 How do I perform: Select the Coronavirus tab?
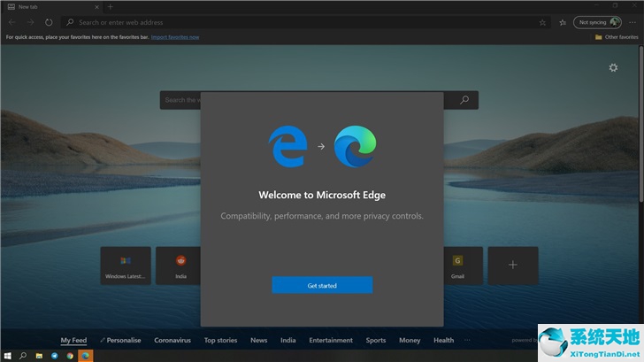[x=172, y=340]
